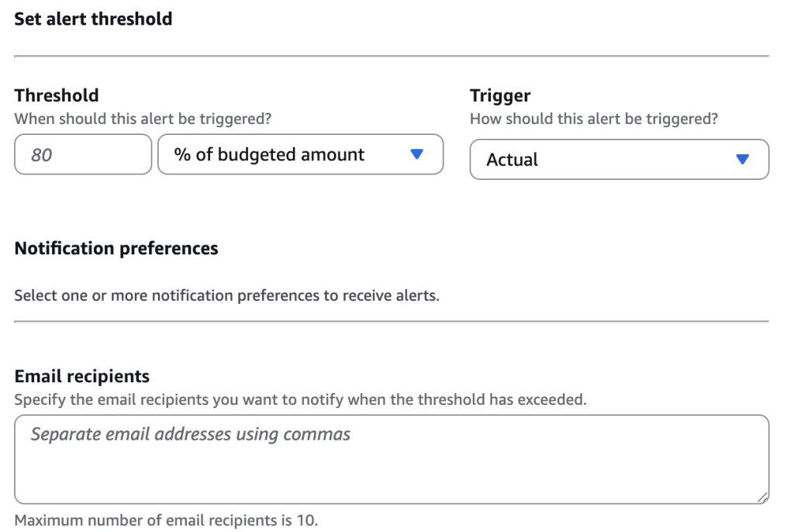Screen dimensions: 794x532
Task: Click the 'Notification preferences' heading
Action: [116, 248]
